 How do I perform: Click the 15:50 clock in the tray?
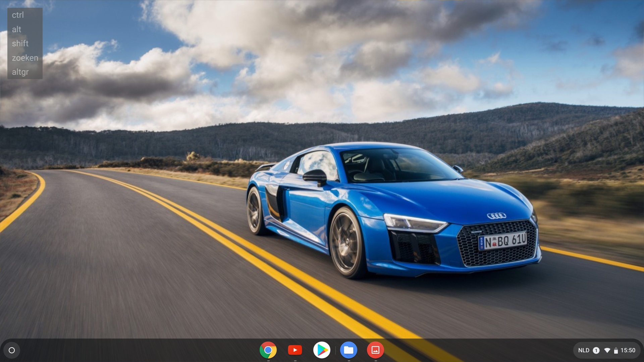[x=628, y=350]
